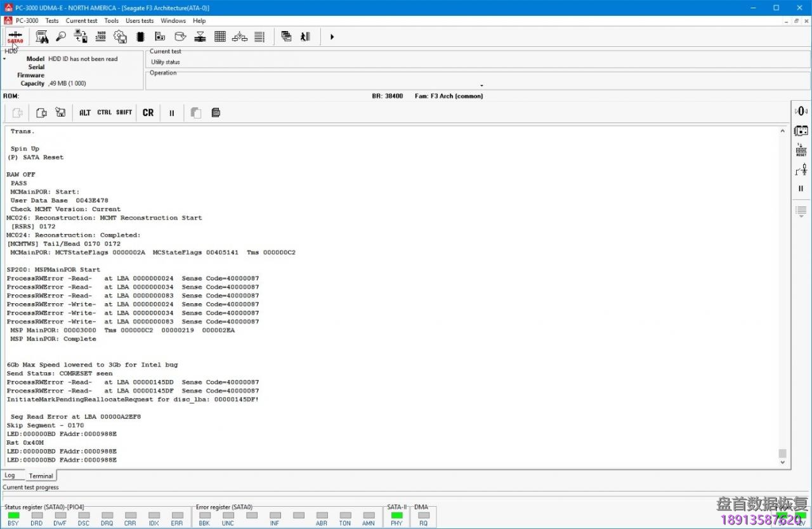812x529 pixels.
Task: Click the PCB board icon in the right sidebar
Action: click(x=801, y=131)
